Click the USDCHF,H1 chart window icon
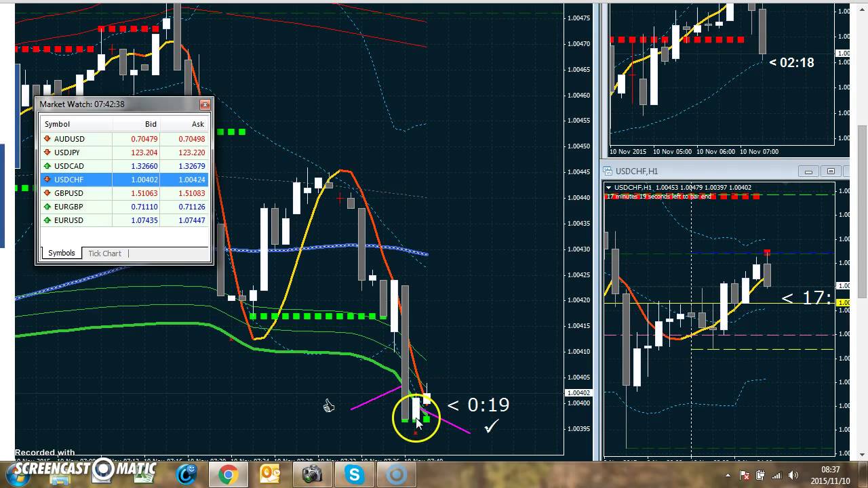Screen dimensions: 868x488 [x=608, y=171]
